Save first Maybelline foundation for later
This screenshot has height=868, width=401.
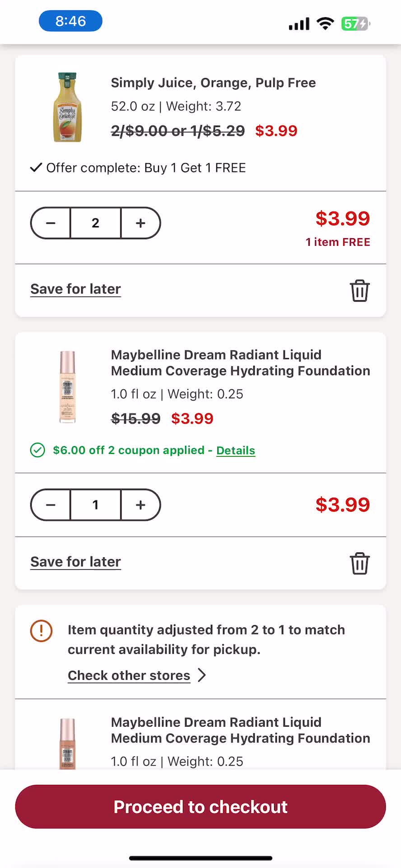pos(75,561)
